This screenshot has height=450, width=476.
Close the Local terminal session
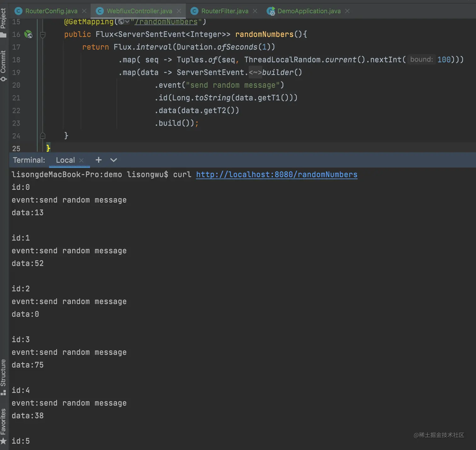(82, 160)
